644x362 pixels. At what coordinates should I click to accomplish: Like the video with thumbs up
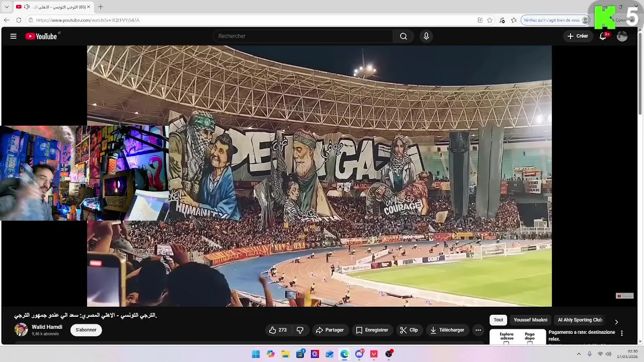(278, 330)
